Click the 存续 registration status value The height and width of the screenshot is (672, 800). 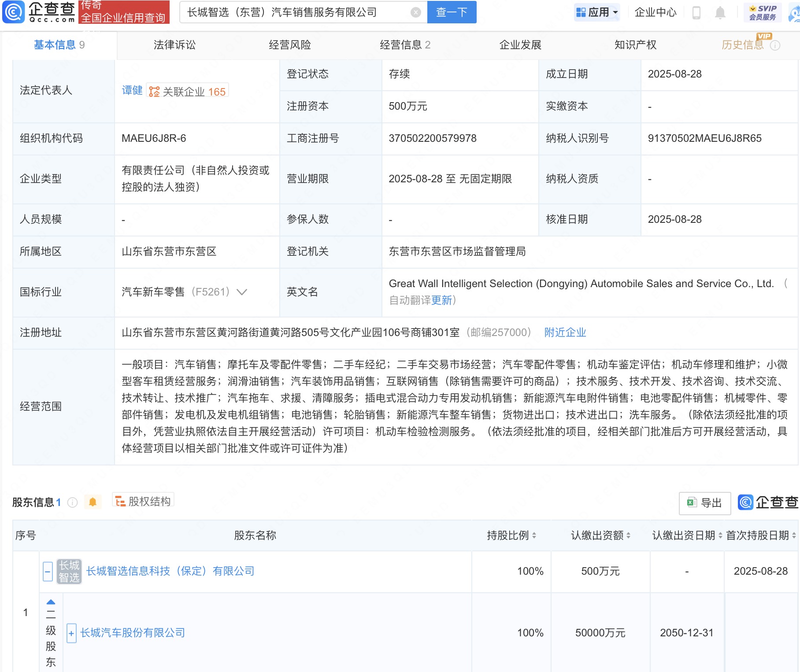click(x=399, y=74)
